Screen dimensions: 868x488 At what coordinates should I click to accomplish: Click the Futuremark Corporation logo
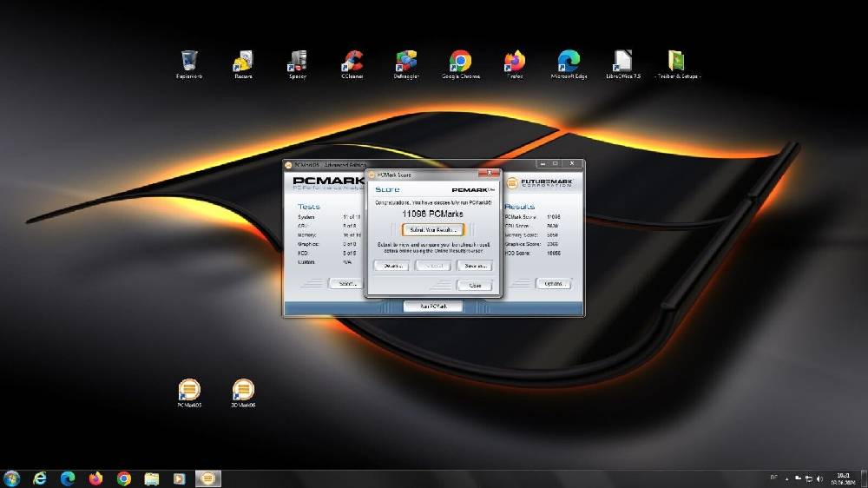point(540,183)
